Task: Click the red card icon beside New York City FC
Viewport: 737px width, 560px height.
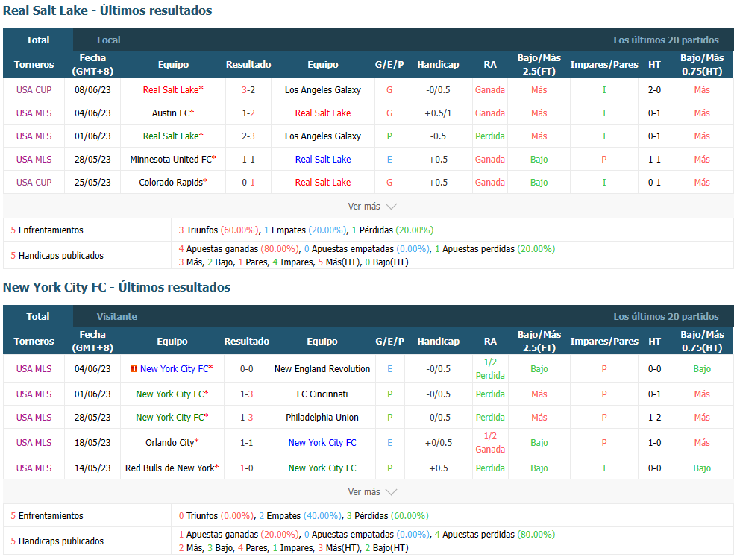Action: (134, 369)
